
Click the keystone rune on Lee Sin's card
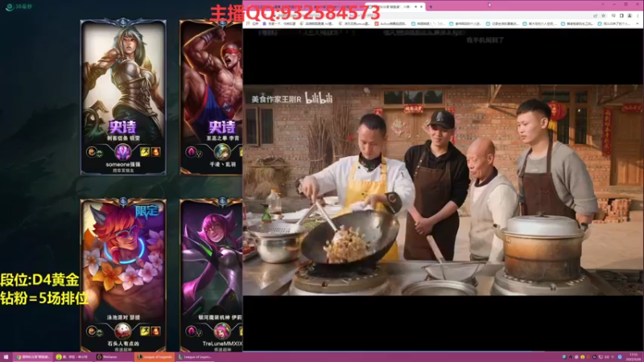pyautogui.click(x=191, y=152)
